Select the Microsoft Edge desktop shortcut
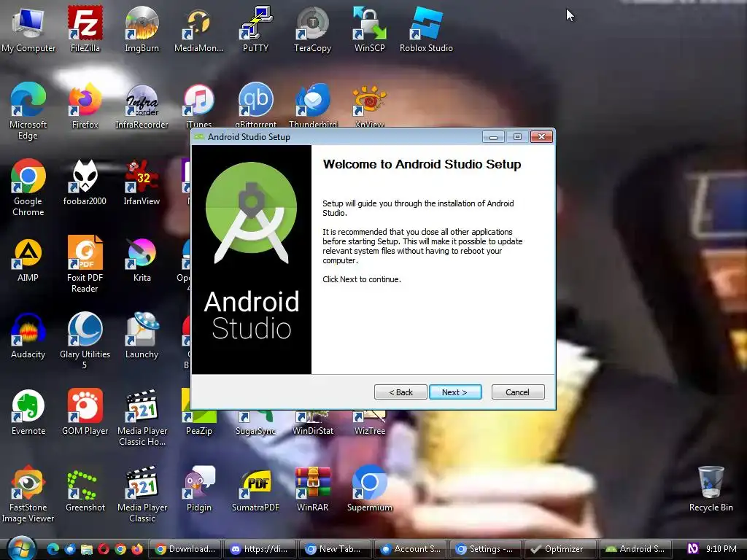This screenshot has width=747, height=560. coord(28,112)
